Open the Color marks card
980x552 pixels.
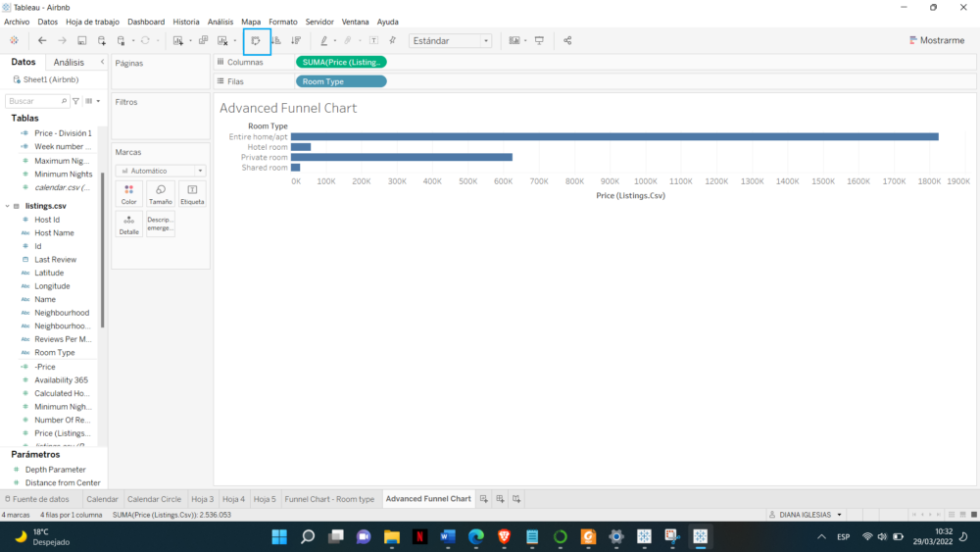point(128,193)
